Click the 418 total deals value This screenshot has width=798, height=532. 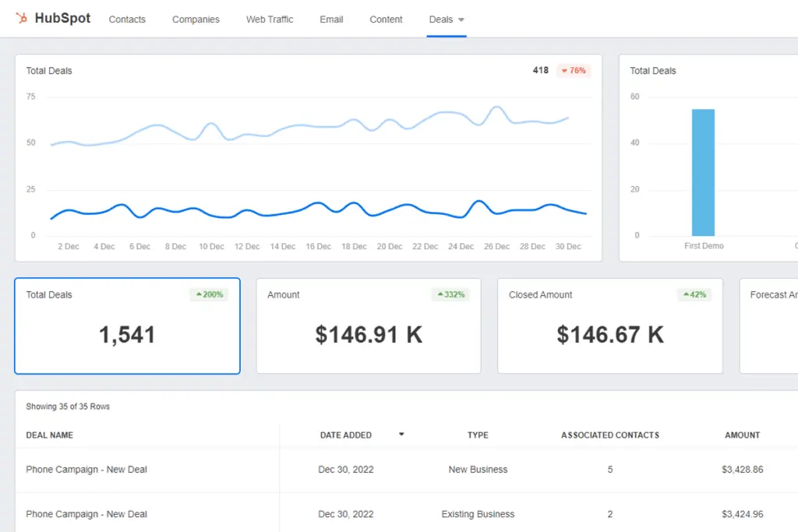pyautogui.click(x=541, y=70)
